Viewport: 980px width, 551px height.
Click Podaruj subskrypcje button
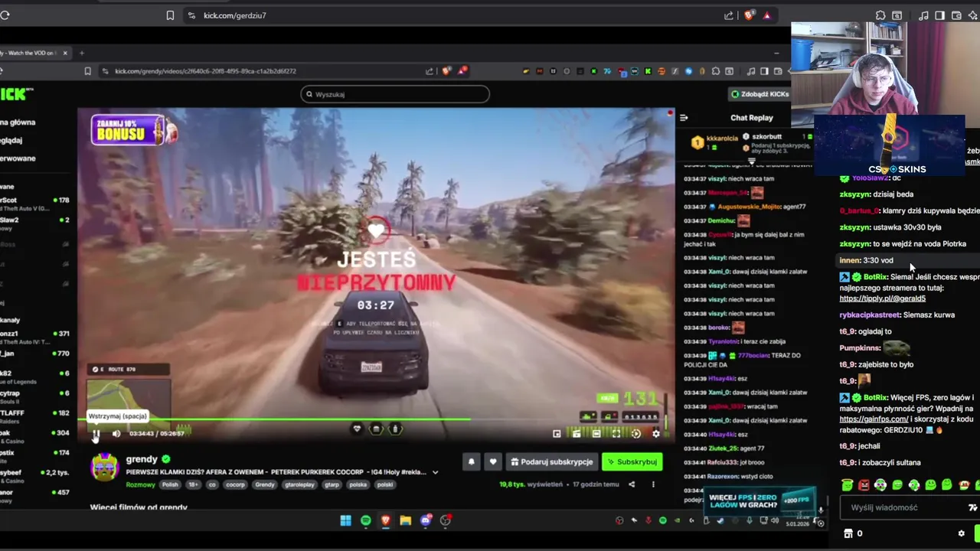pos(552,461)
